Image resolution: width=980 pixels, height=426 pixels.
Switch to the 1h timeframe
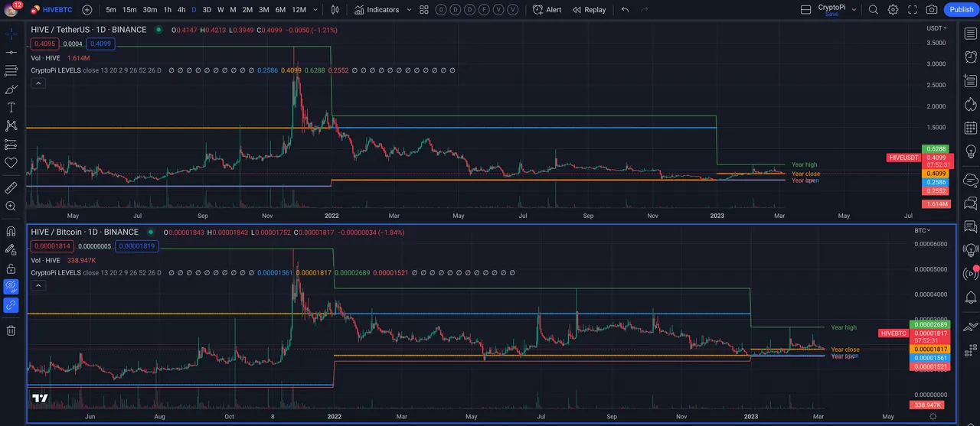point(168,10)
